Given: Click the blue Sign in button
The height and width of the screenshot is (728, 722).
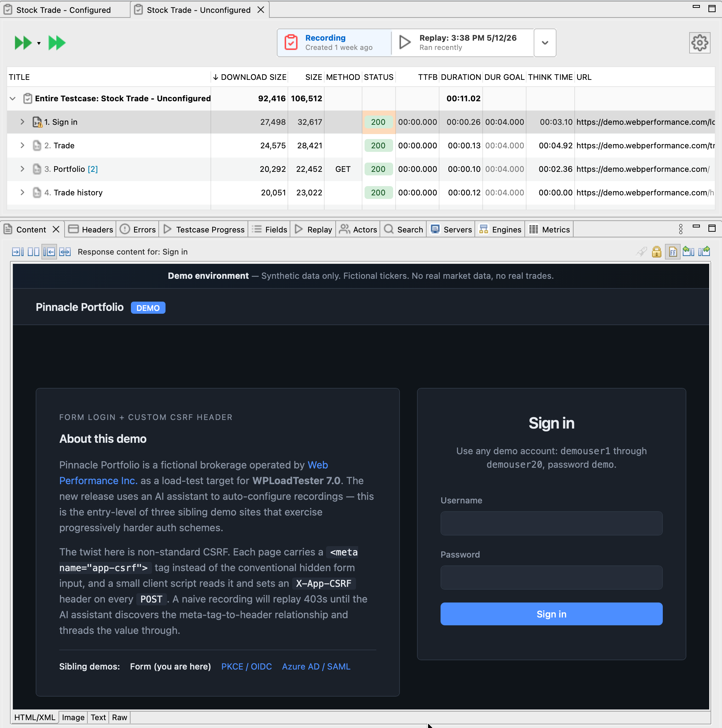Looking at the screenshot, I should click(551, 614).
